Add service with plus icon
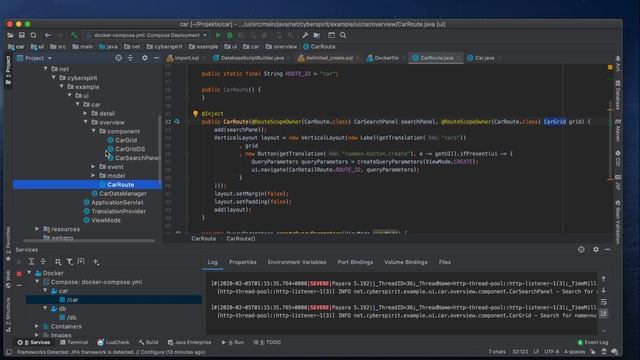 coord(96,262)
